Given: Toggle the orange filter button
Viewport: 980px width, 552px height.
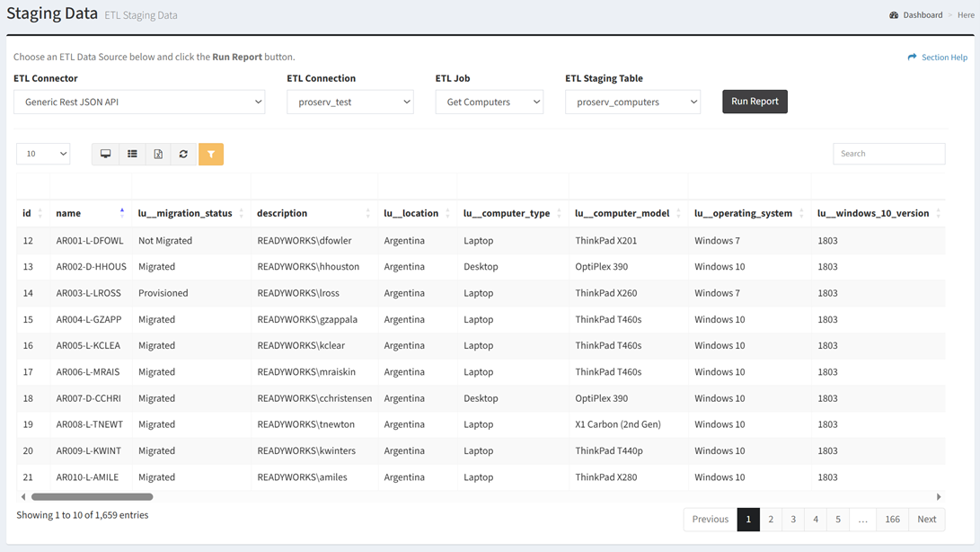Looking at the screenshot, I should [x=211, y=154].
